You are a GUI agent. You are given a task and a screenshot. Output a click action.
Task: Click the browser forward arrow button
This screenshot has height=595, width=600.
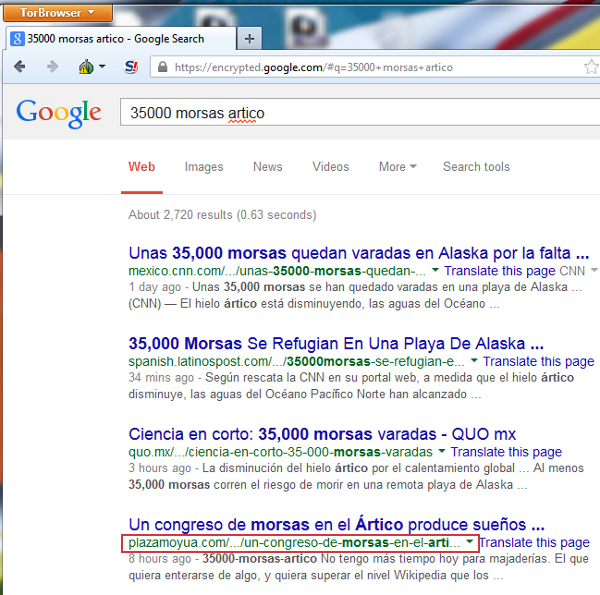click(52, 67)
